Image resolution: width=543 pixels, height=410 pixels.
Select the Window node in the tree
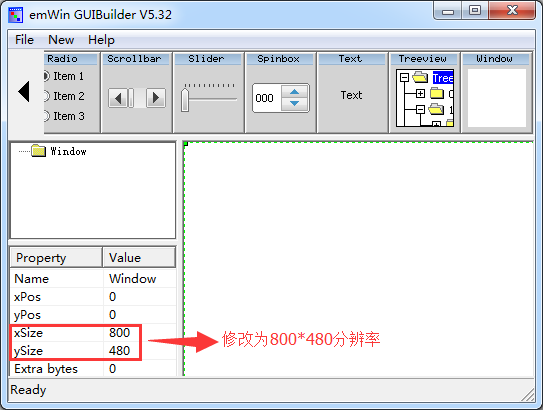pyautogui.click(x=68, y=151)
